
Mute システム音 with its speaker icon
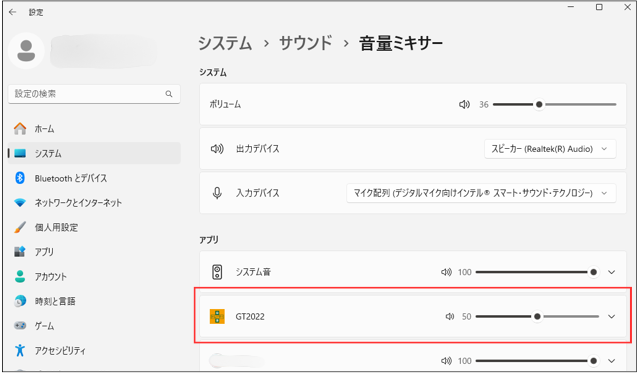click(x=446, y=272)
